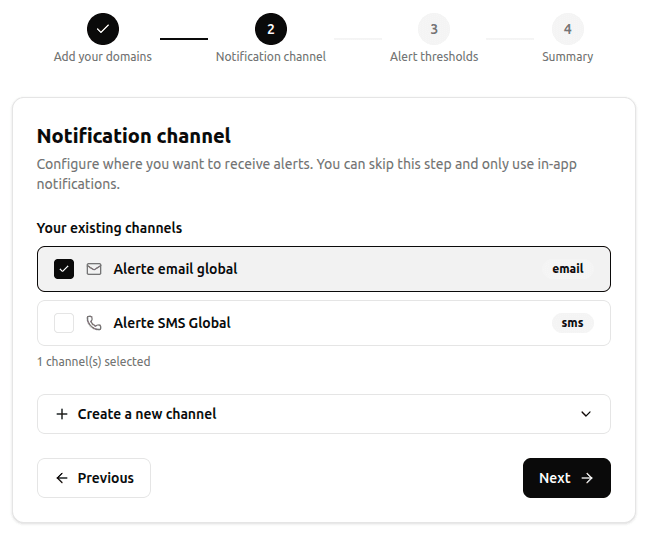The height and width of the screenshot is (534, 653).
Task: Check the Alerte SMS Global checkbox
Action: pos(64,323)
